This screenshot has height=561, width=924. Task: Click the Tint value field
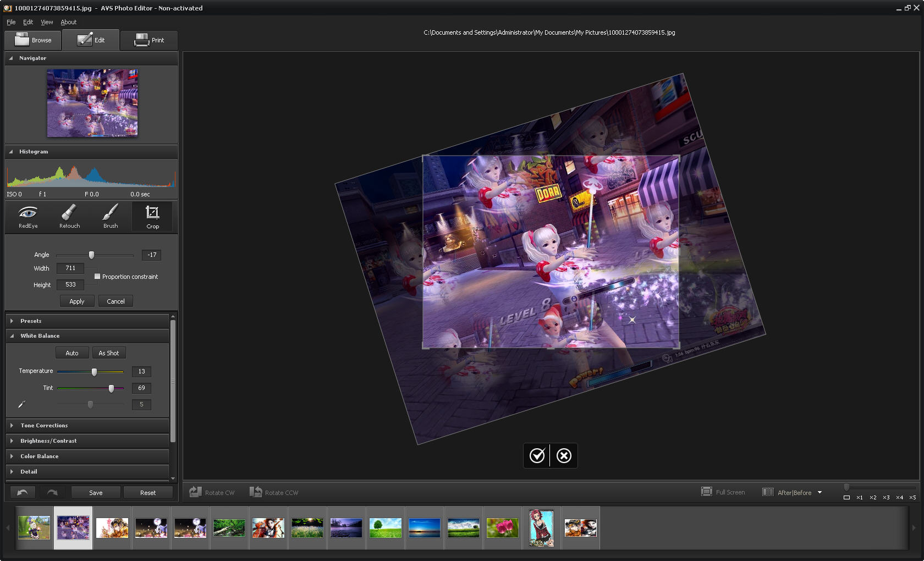coord(141,388)
